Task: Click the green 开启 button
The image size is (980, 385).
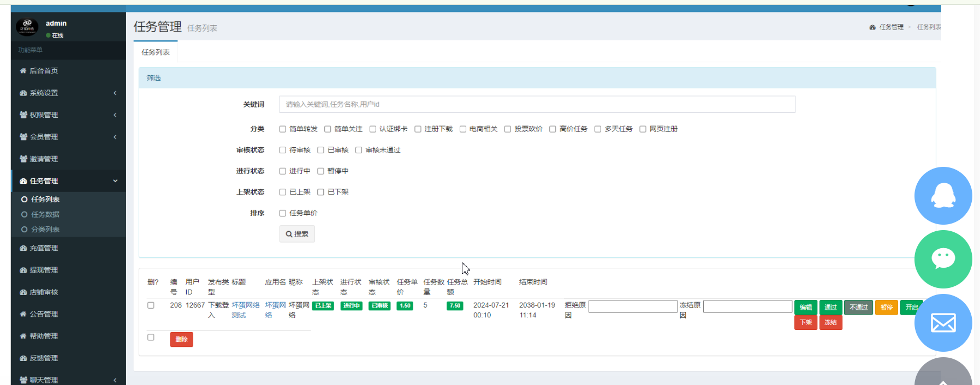Action: pos(911,308)
